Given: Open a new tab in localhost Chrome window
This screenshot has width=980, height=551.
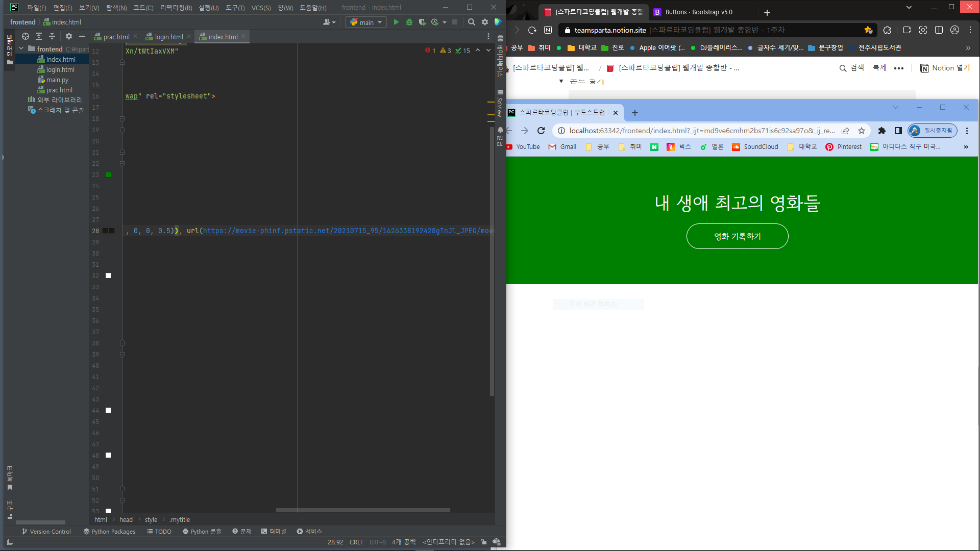Looking at the screenshot, I should tap(635, 113).
